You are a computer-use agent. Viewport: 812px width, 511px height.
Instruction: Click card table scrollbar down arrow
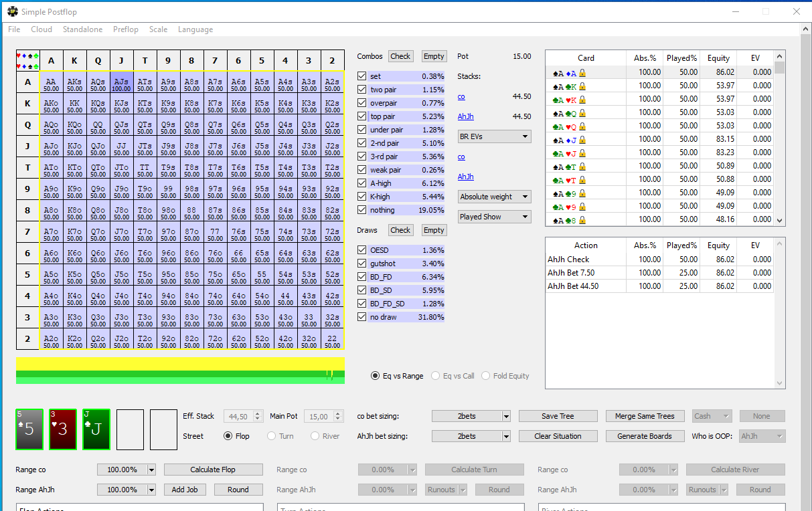click(779, 220)
